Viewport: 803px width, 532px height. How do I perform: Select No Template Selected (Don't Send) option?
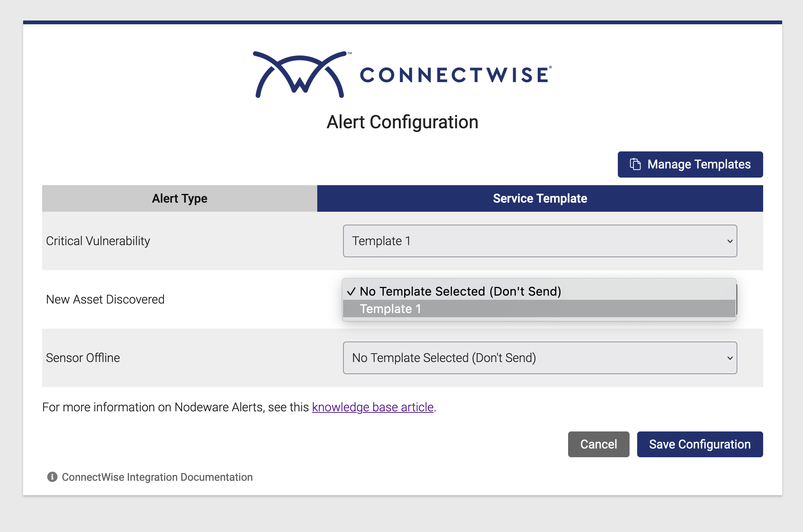coord(460,291)
